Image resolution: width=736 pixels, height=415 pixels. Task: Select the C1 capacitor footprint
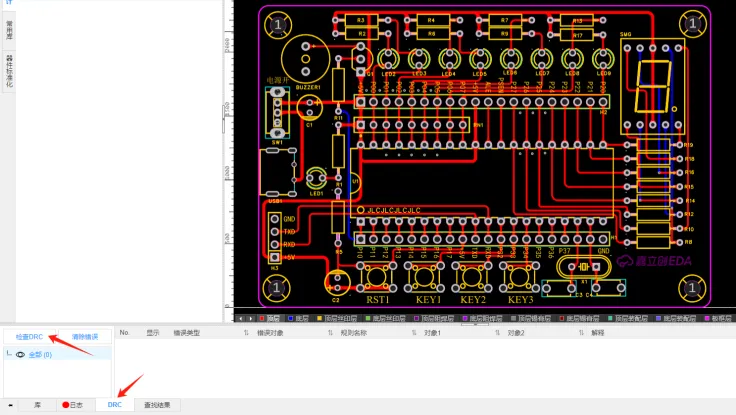click(309, 108)
